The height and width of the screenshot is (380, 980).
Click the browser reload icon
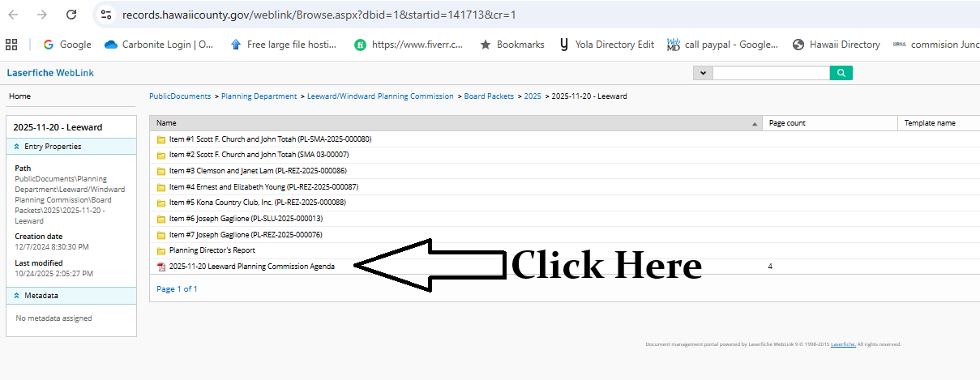tap(71, 15)
